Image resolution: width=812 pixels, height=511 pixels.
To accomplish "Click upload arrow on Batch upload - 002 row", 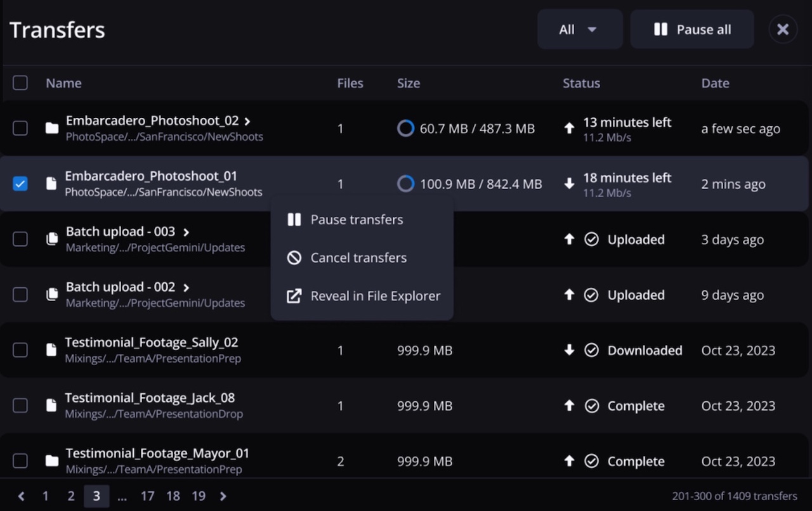I will (x=569, y=294).
